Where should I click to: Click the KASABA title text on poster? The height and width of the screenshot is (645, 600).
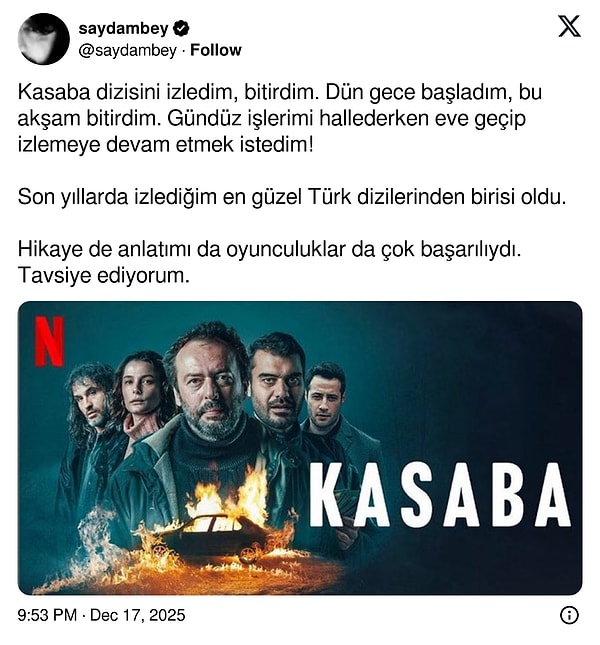tap(440, 495)
